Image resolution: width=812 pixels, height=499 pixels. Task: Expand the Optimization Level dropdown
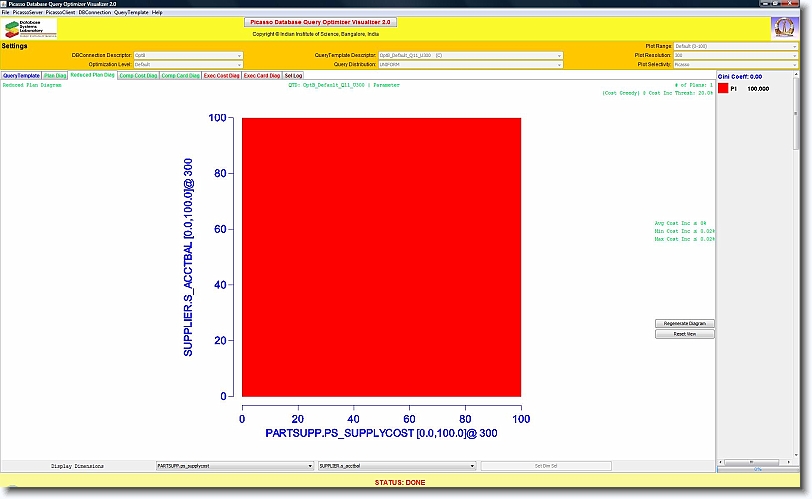(x=188, y=64)
